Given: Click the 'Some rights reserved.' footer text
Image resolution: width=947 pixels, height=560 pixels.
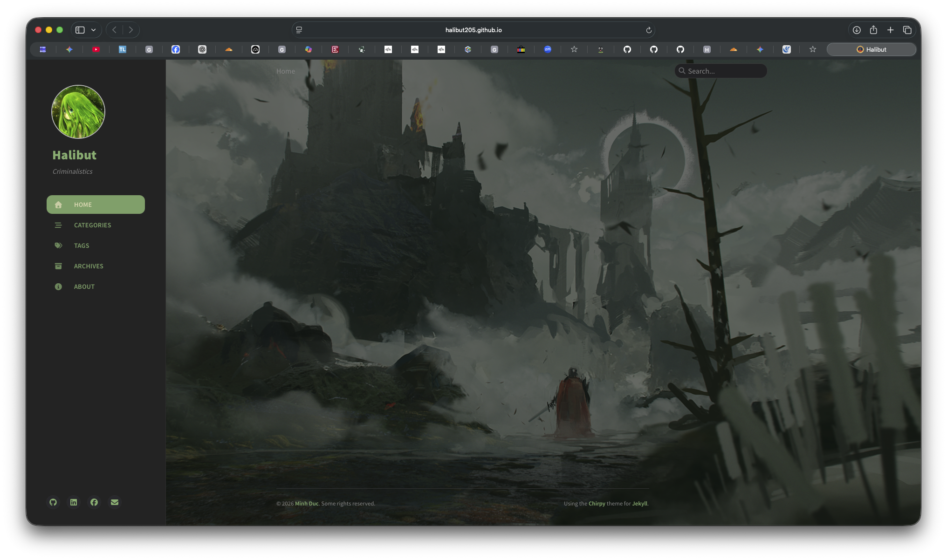Looking at the screenshot, I should (348, 504).
